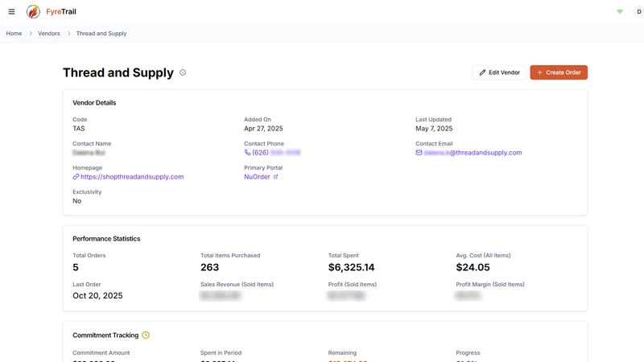Click info icon beside Thread and Supply title
Image resolution: width=644 pixels, height=362 pixels.
coord(183,72)
